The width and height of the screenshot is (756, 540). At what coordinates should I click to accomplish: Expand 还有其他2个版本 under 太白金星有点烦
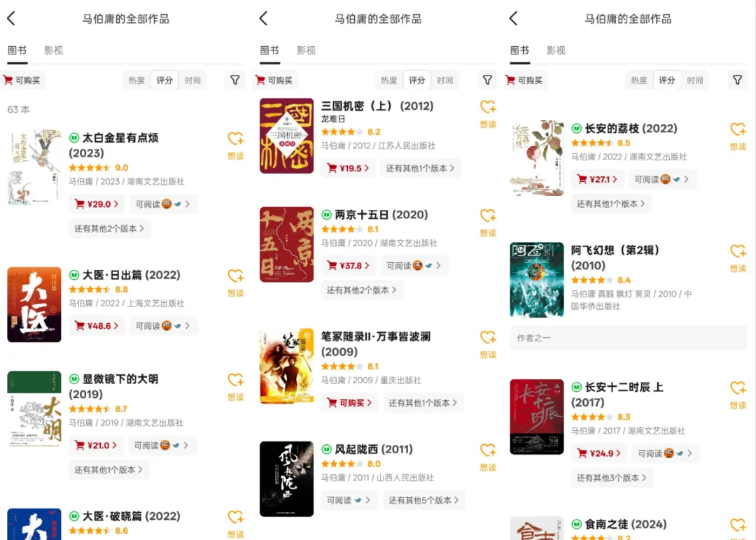[x=109, y=228]
